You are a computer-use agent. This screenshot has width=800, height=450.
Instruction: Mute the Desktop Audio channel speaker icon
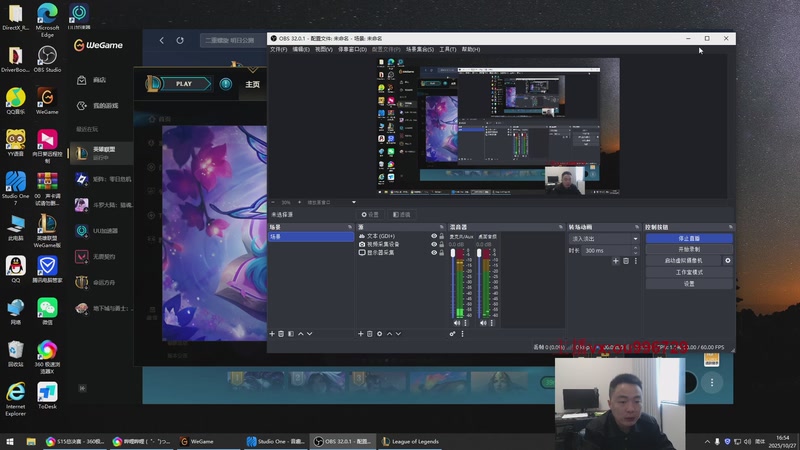tap(483, 323)
